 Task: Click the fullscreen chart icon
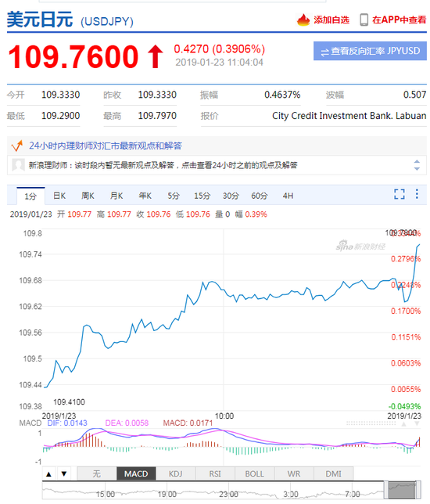[400, 194]
